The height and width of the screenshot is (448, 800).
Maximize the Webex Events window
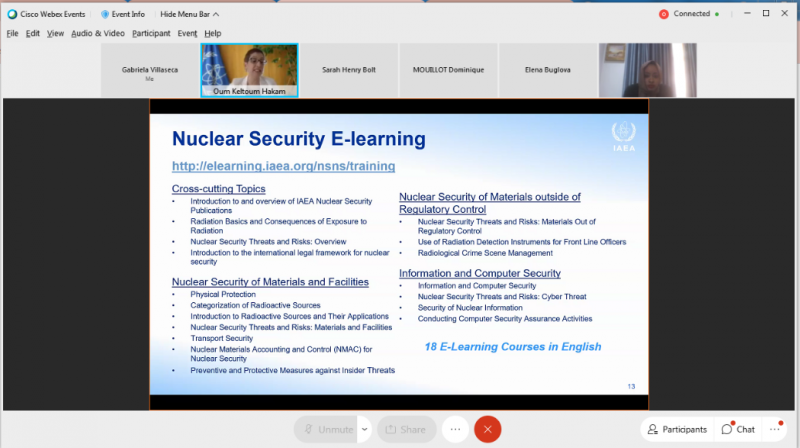766,14
